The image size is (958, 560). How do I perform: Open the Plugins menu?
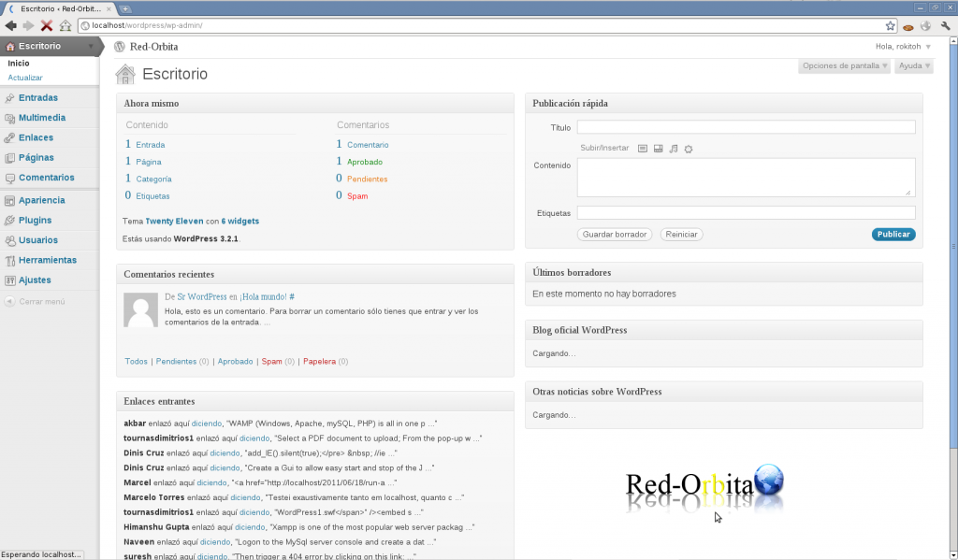coord(35,221)
